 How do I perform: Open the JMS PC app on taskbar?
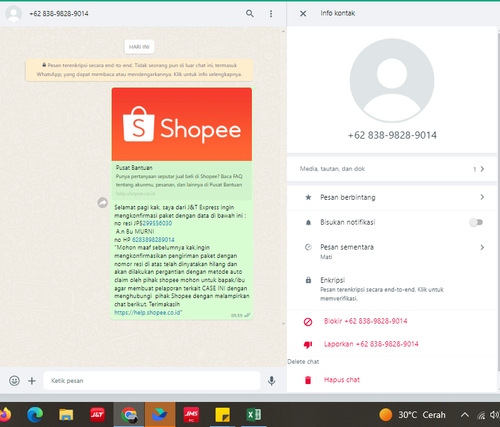pyautogui.click(x=191, y=415)
